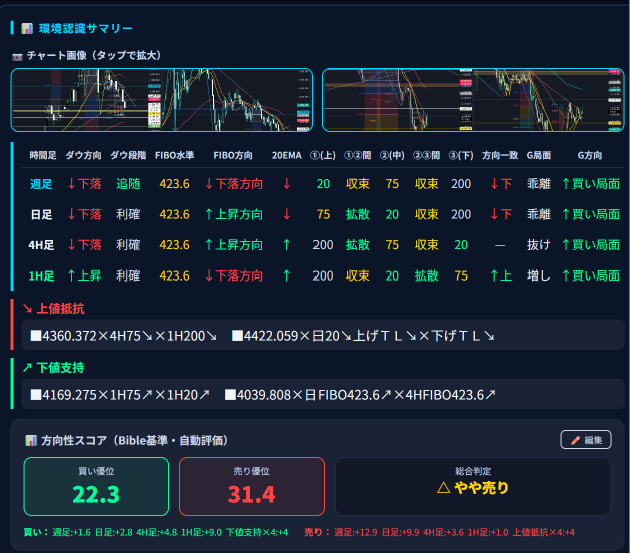Click the 上値抵抗 section heading
The height and width of the screenshot is (554, 630).
click(60, 309)
